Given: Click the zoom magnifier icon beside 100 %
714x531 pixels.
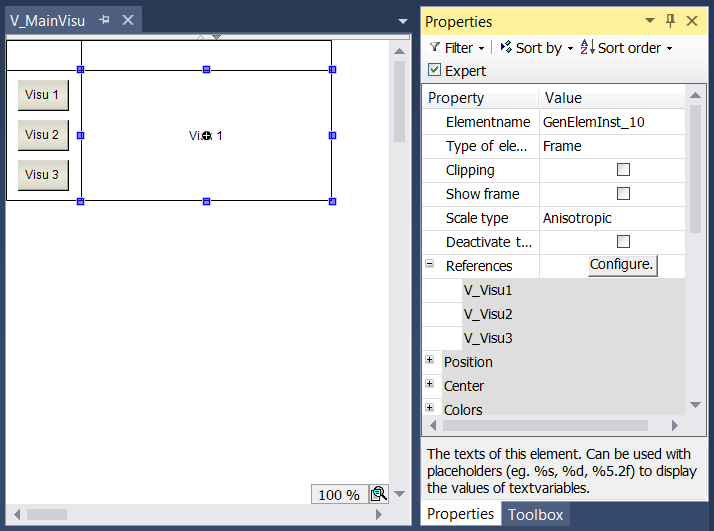Looking at the screenshot, I should click(x=379, y=494).
